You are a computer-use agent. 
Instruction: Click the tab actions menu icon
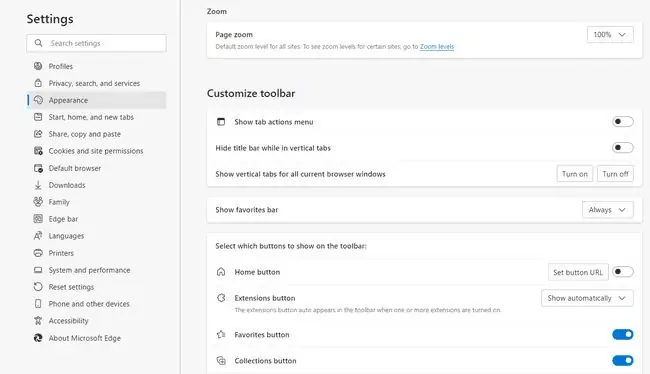click(221, 121)
